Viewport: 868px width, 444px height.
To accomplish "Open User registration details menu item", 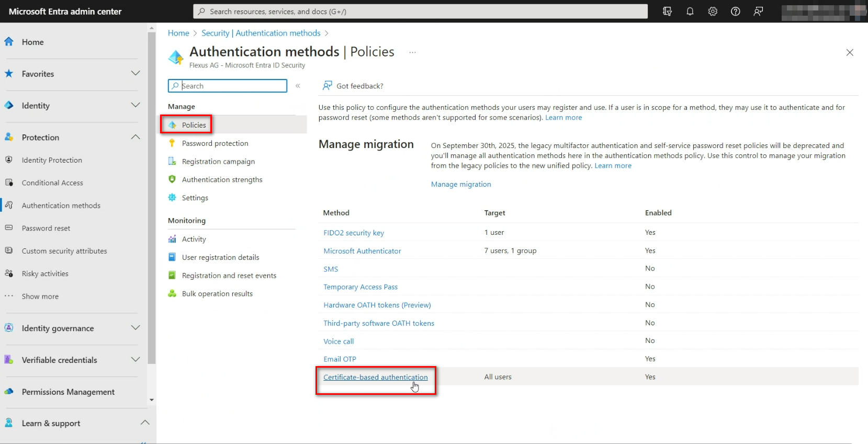I will (221, 257).
